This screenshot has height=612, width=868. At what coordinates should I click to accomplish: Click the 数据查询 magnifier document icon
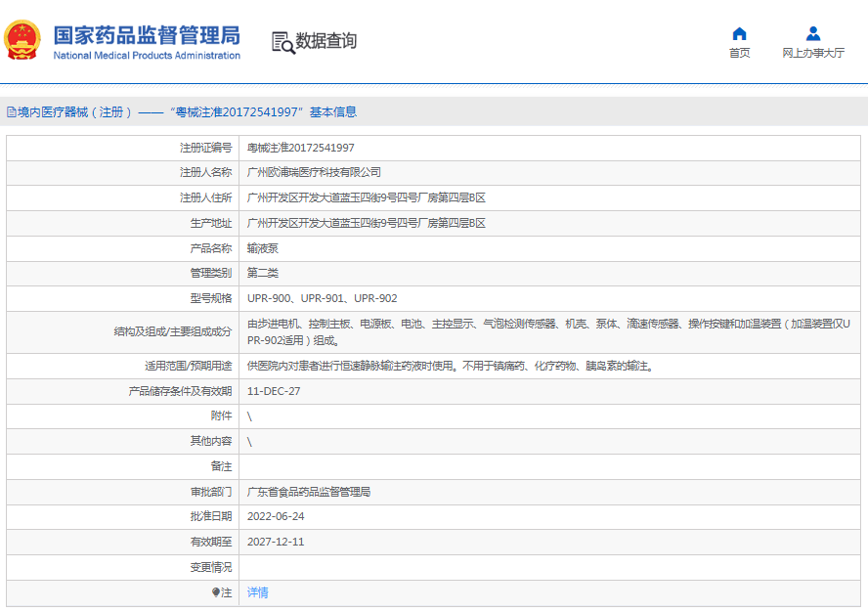[282, 41]
